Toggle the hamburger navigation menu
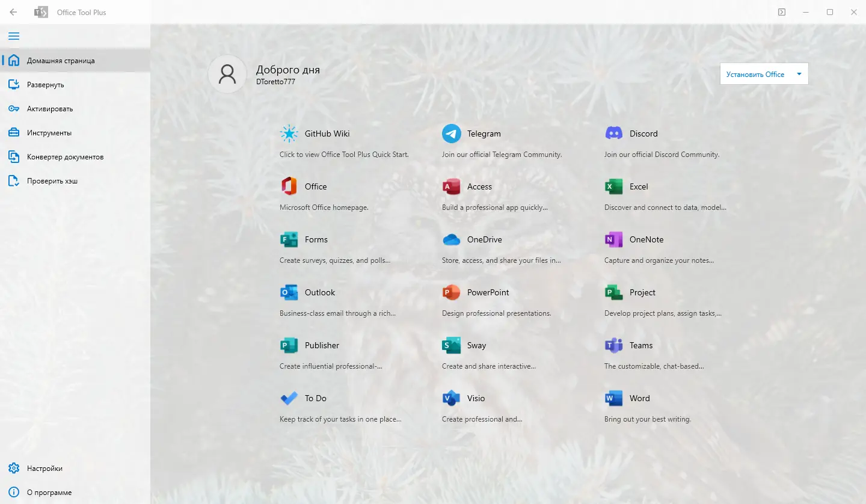This screenshot has height=504, width=866. tap(14, 36)
